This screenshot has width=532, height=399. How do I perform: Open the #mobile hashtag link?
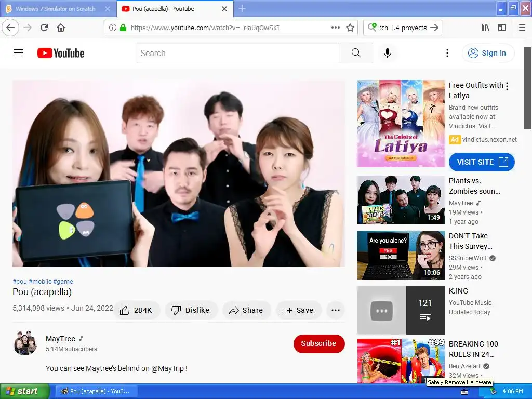point(40,281)
